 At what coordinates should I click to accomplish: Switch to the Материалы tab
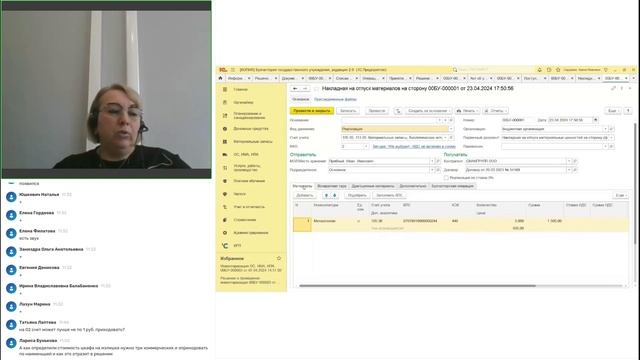coord(302,186)
